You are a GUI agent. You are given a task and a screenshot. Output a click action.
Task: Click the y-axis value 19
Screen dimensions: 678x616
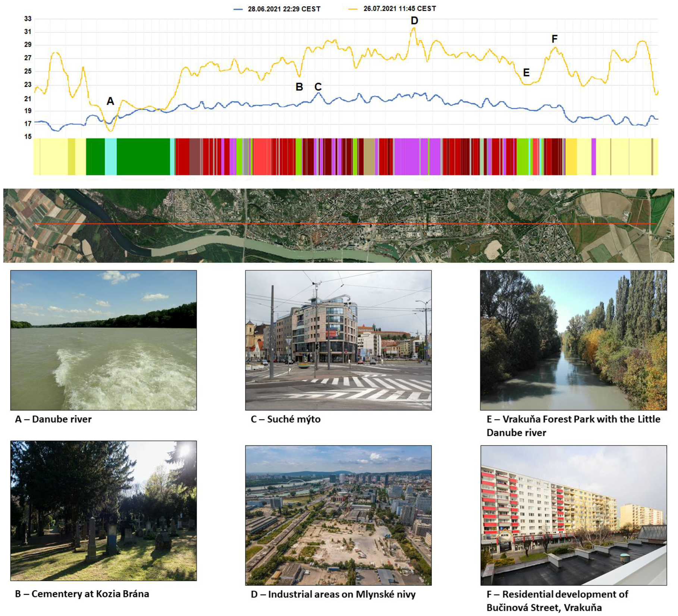coord(28,111)
